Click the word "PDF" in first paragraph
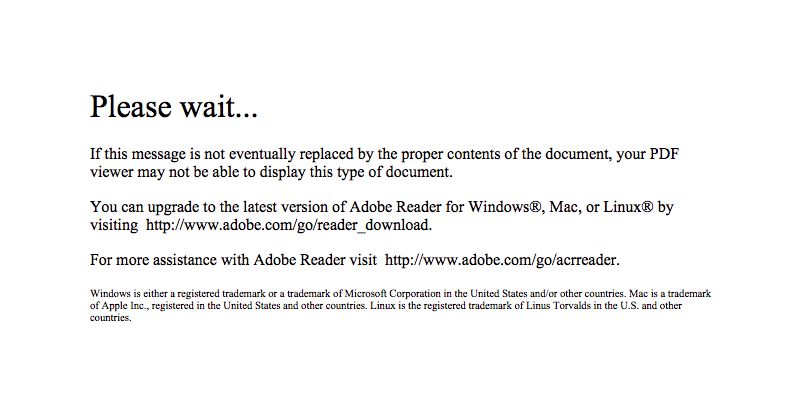 [664, 154]
